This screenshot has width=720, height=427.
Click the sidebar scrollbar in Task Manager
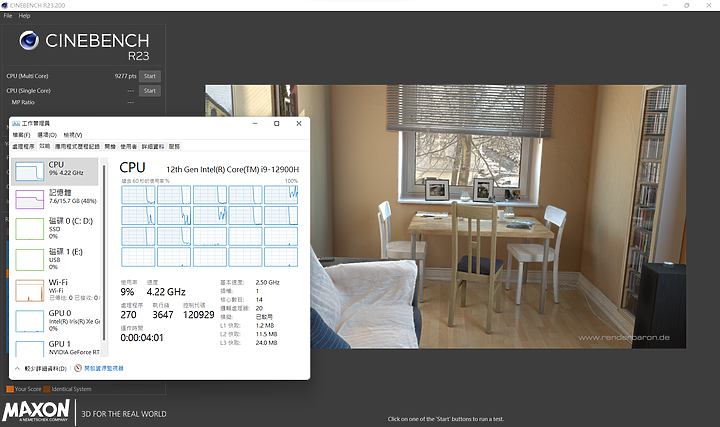pos(104,253)
